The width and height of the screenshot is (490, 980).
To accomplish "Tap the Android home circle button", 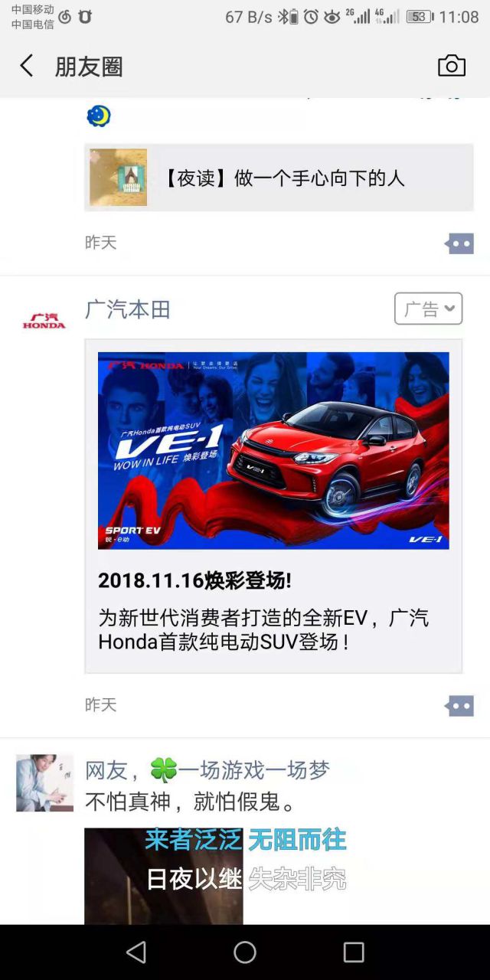I will [x=245, y=952].
